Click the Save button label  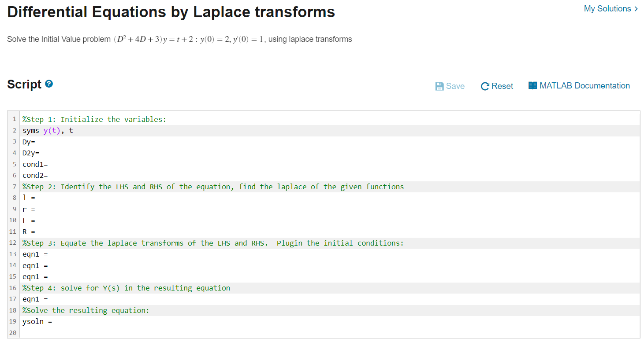click(x=454, y=86)
